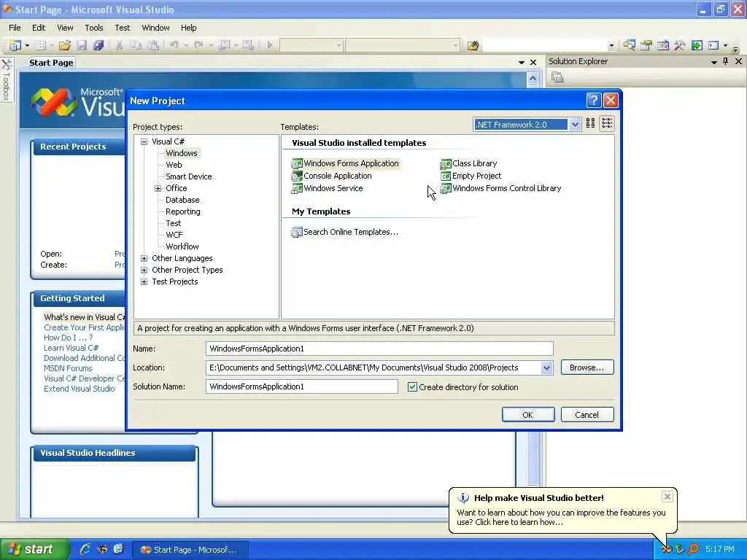This screenshot has width=747, height=560.
Task: Open the Find combo box dropdown arrow
Action: click(612, 45)
